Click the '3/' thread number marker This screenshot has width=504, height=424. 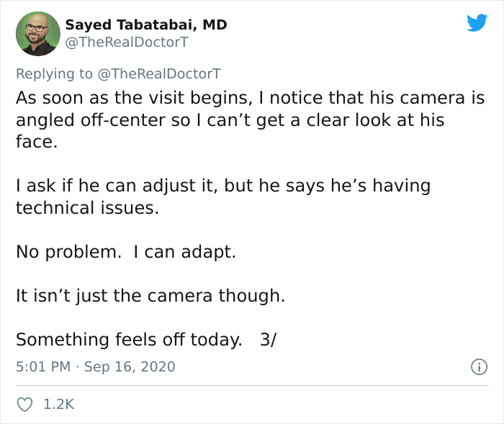tap(268, 340)
